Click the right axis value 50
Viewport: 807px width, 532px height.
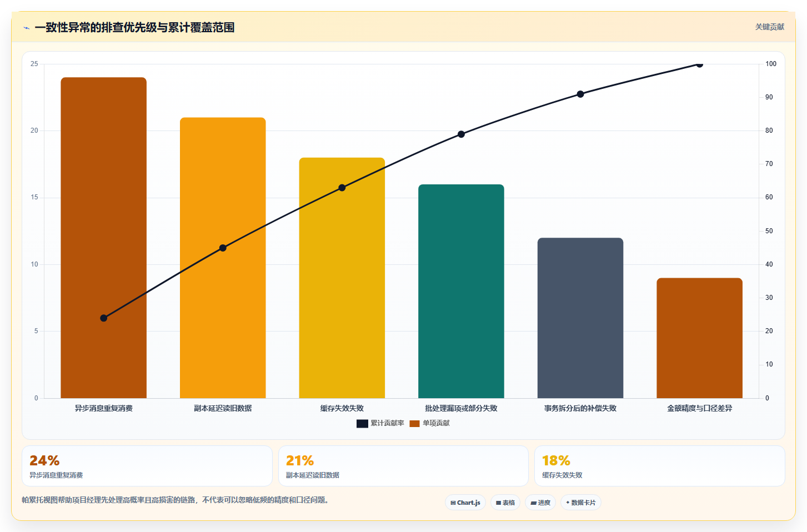tap(769, 231)
